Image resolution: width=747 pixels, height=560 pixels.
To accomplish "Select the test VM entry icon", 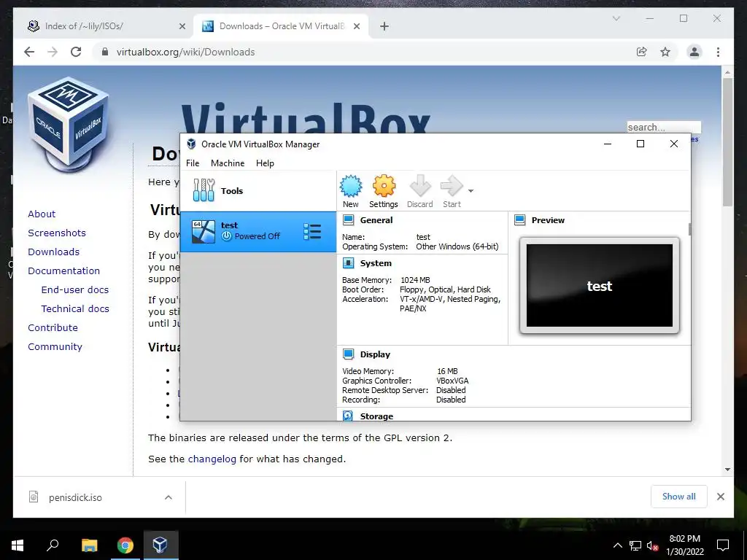I will pyautogui.click(x=204, y=231).
